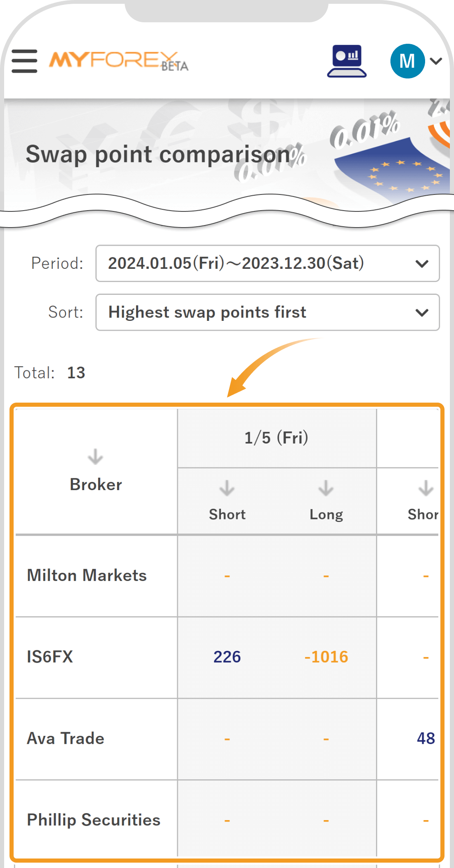The width and height of the screenshot is (454, 868).
Task: Click the Total 13 count
Action: [50, 372]
